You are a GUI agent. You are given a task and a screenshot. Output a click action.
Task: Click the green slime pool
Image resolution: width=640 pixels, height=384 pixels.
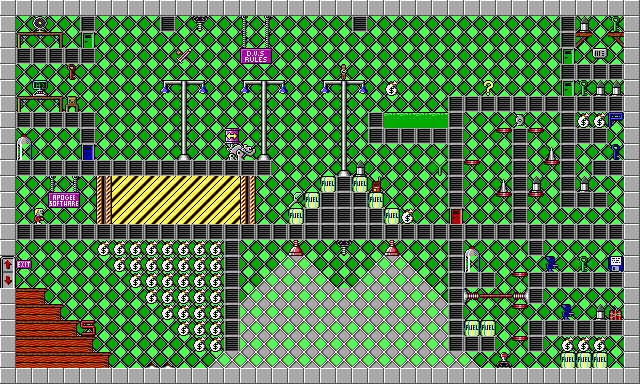click(x=416, y=120)
